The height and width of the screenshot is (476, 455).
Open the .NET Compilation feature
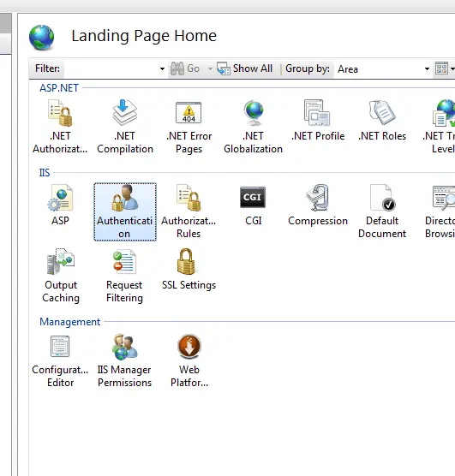pos(125,127)
